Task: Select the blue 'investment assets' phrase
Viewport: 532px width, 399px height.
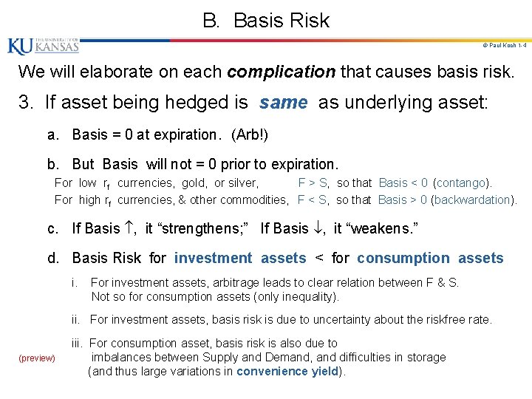Action: pyautogui.click(x=239, y=258)
